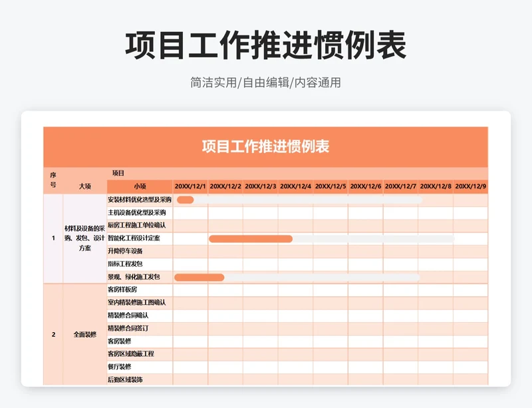
Task: Select the 20XX/12/7 date column header
Action: [401, 186]
